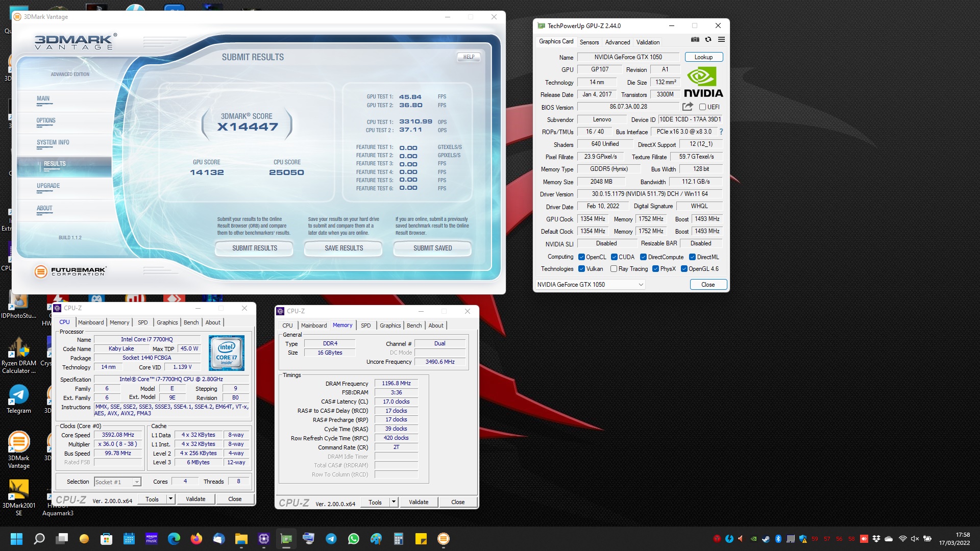Click the SUBMIT RESULTS button

254,248
